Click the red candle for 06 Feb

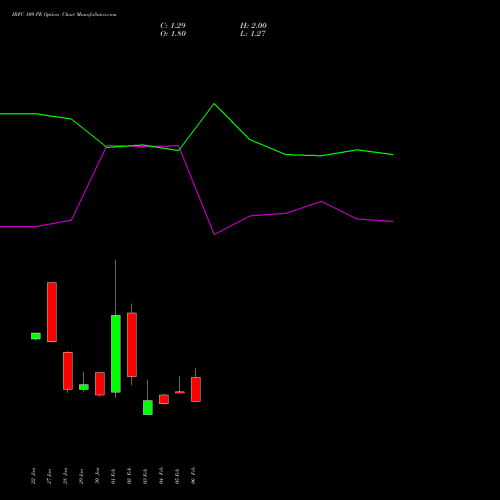click(x=196, y=389)
